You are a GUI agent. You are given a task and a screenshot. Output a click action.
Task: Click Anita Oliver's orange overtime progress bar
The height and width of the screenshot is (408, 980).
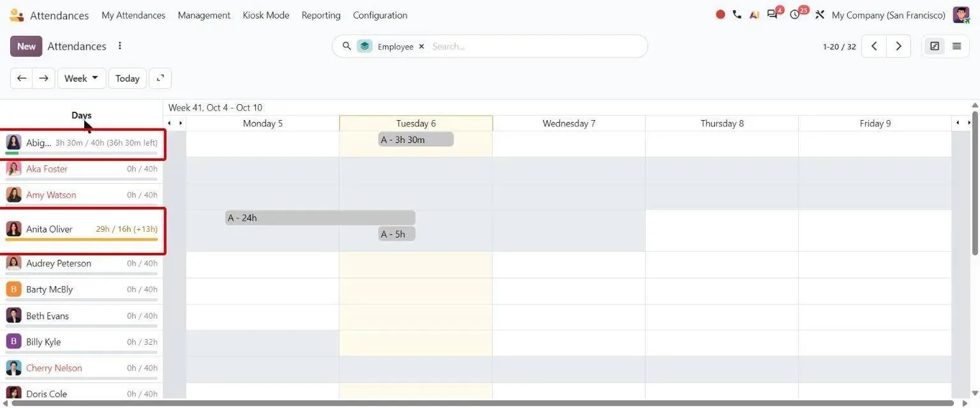(82, 239)
